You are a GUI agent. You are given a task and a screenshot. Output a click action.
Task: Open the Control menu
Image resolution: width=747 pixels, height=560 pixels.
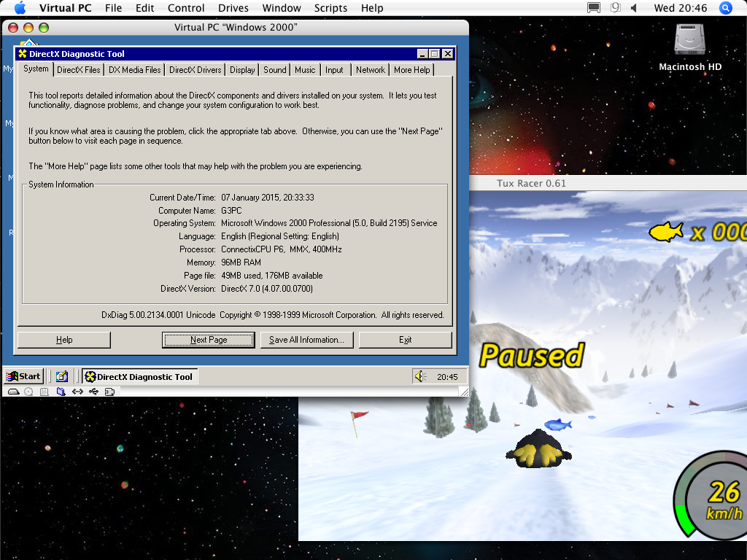(x=186, y=8)
